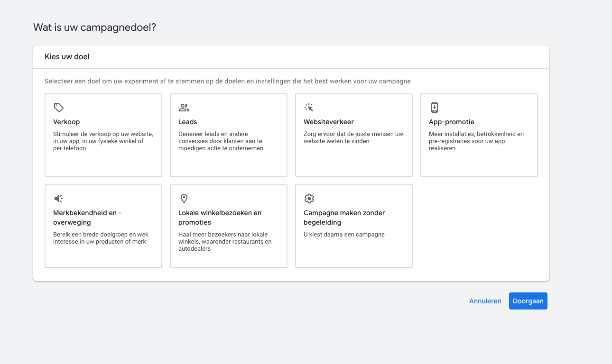Click the location pin icon for local visits
The height and width of the screenshot is (364, 612).
184,199
